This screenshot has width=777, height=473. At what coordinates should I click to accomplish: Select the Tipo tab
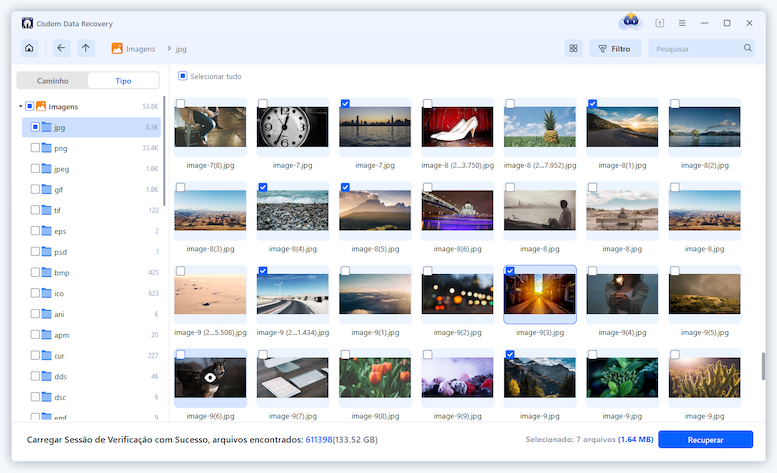coord(123,80)
